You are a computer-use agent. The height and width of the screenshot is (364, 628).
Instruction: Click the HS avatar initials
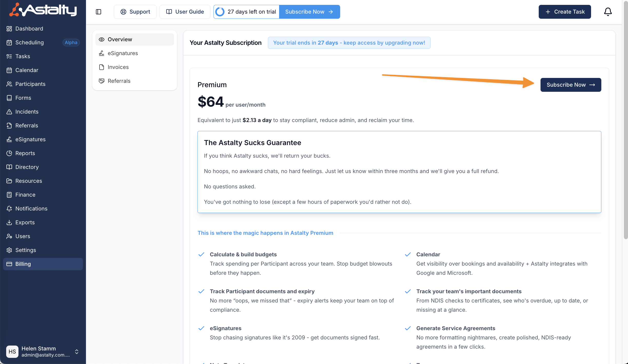point(12,352)
